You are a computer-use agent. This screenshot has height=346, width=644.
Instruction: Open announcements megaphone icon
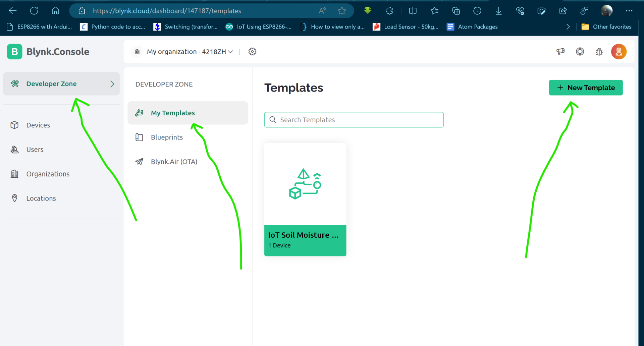tap(560, 52)
